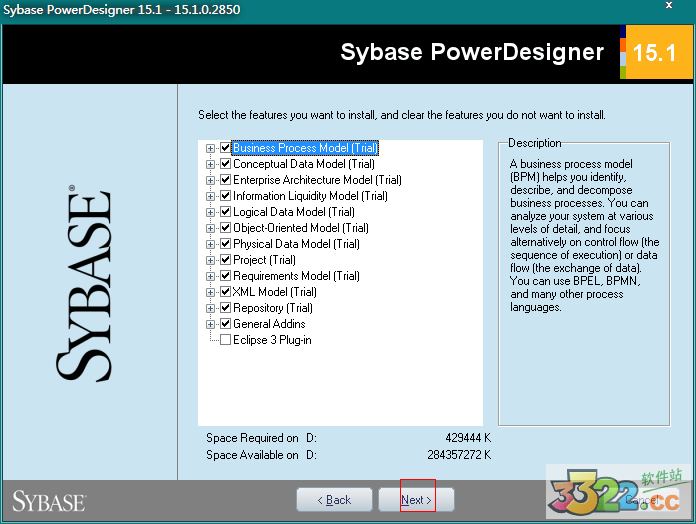Select Business Process Model (Trial) label
This screenshot has width=696, height=524.
[x=305, y=148]
